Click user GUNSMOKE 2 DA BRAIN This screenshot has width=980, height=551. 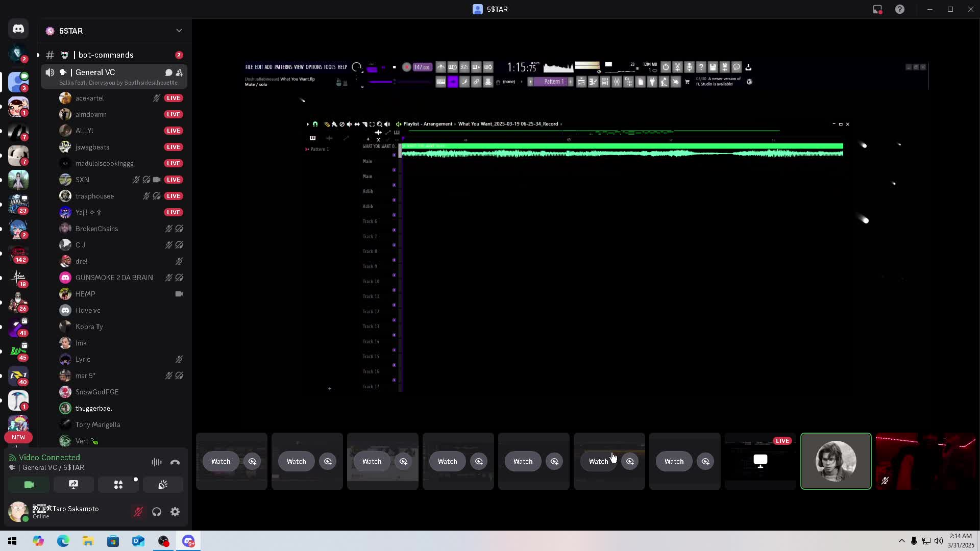(114, 278)
